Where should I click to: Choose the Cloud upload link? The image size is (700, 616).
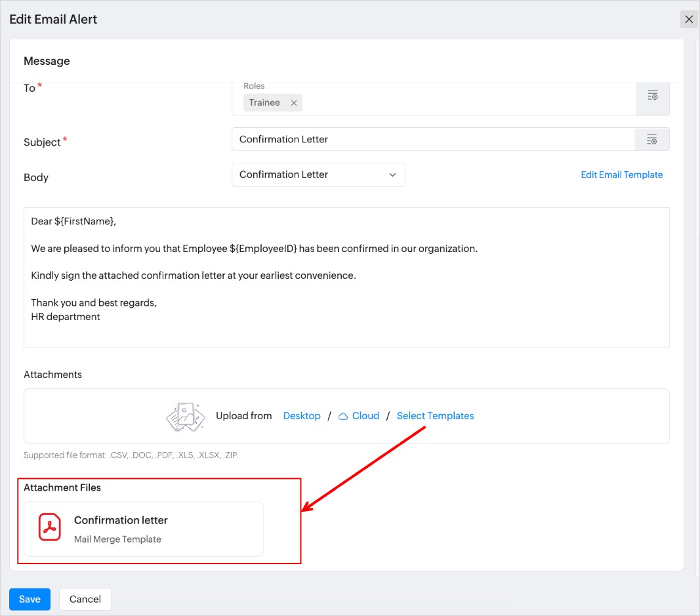pos(365,416)
